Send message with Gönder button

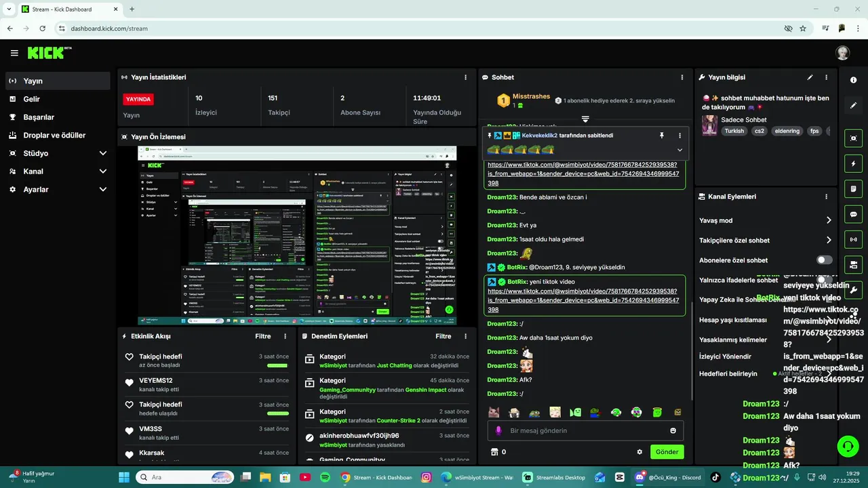[x=667, y=452]
